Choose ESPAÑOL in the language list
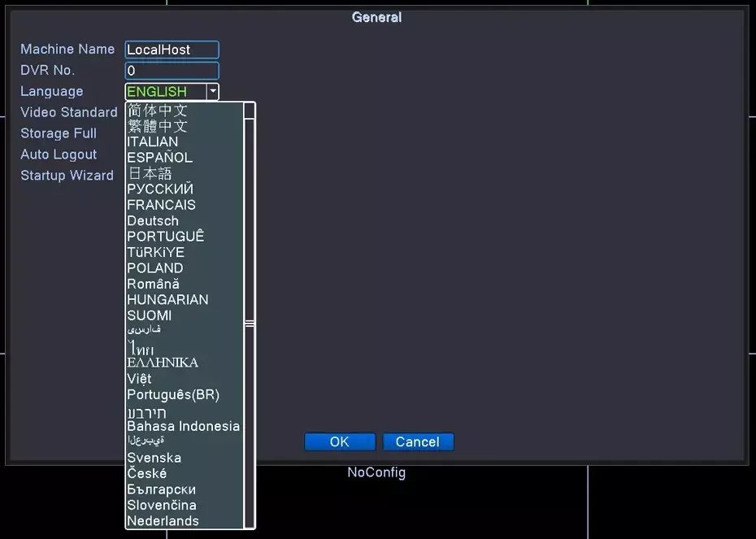The height and width of the screenshot is (539, 756). click(x=159, y=158)
